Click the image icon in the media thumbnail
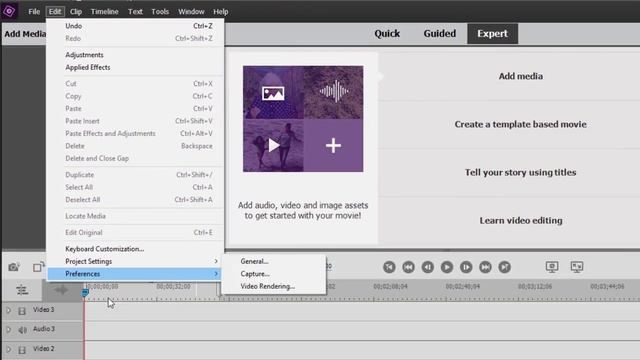The width and height of the screenshot is (640, 360). (x=273, y=93)
